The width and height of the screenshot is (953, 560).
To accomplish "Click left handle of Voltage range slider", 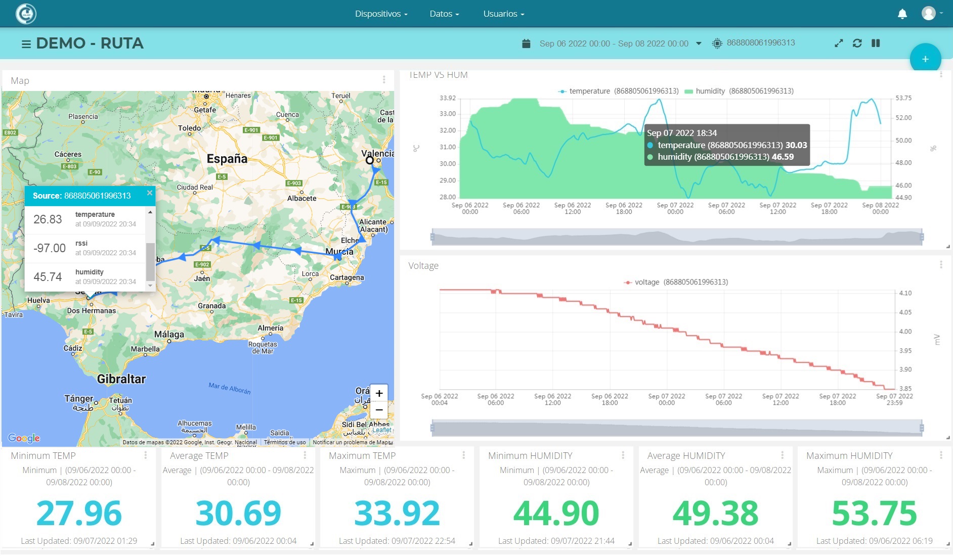I will [x=432, y=428].
